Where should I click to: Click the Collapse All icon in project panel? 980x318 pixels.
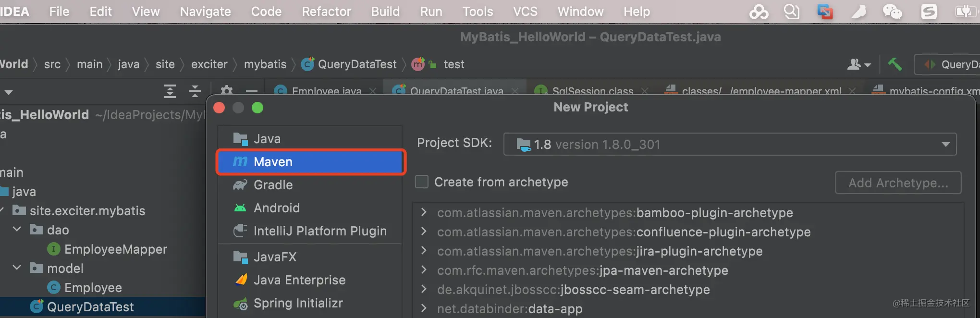[x=195, y=91]
